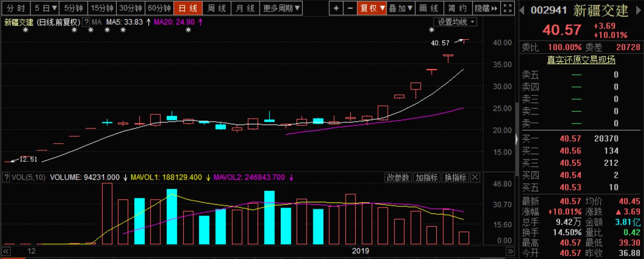This screenshot has width=644, height=259.
Task: Click the zoom in plus icon
Action: pos(336,8)
